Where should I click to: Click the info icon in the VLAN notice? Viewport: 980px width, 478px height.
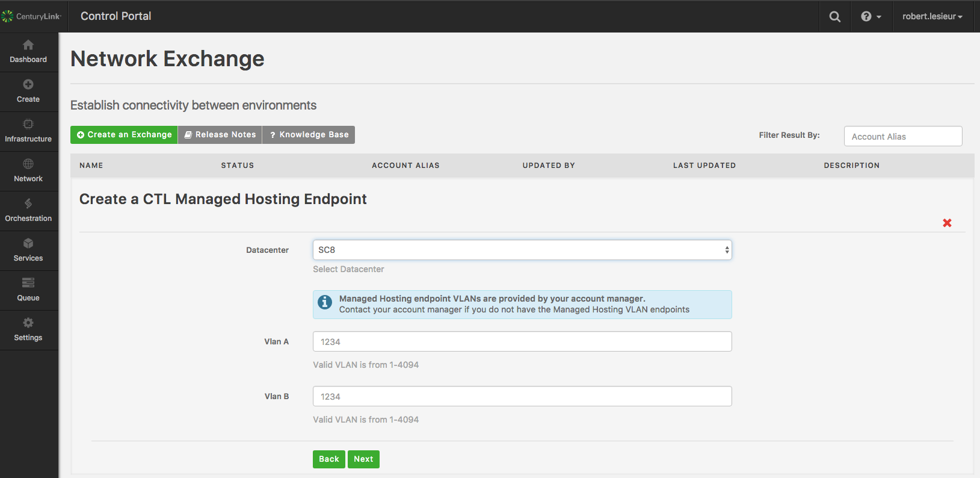tap(325, 302)
